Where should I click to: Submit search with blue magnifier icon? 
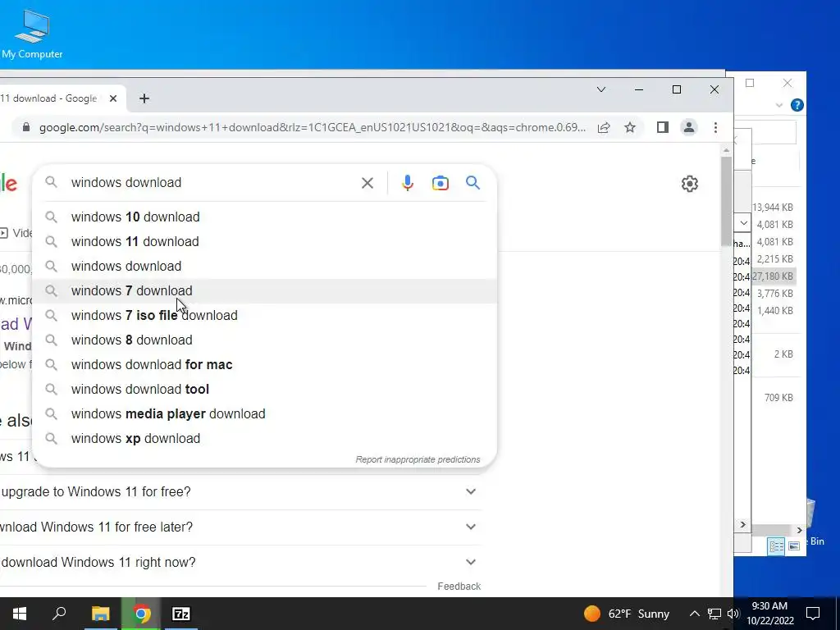coord(472,183)
